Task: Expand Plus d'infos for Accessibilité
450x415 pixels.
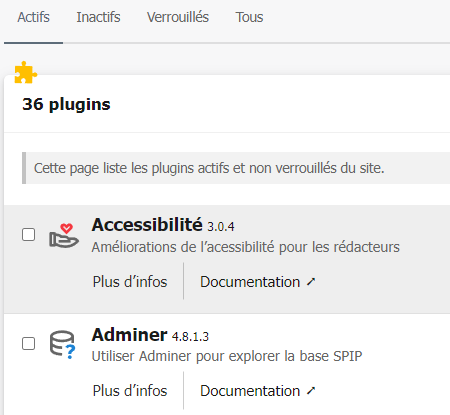Action: coord(130,282)
